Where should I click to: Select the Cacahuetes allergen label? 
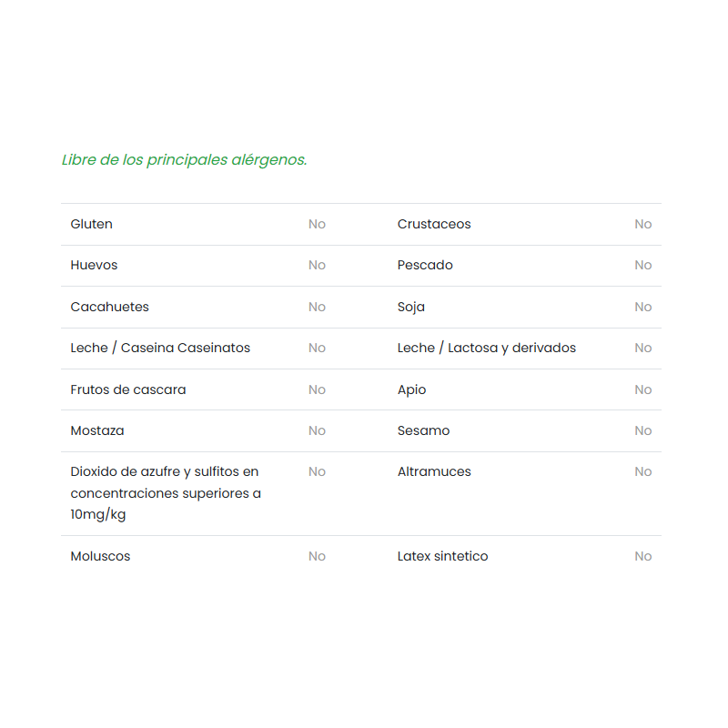pyautogui.click(x=109, y=307)
